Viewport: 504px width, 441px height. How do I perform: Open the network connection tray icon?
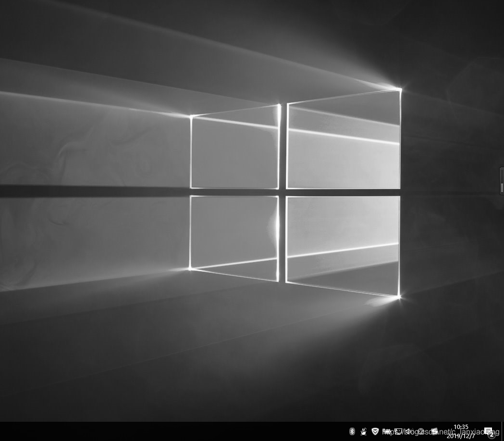click(398, 431)
